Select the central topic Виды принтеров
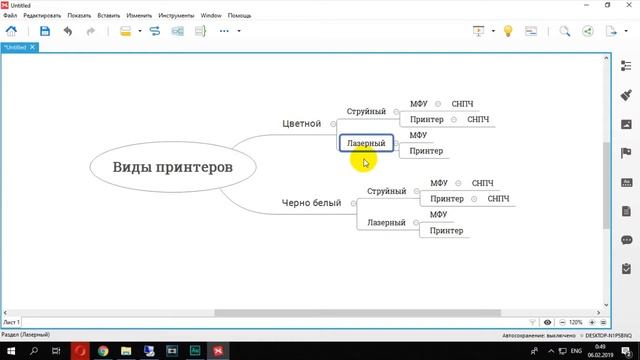 tap(173, 167)
